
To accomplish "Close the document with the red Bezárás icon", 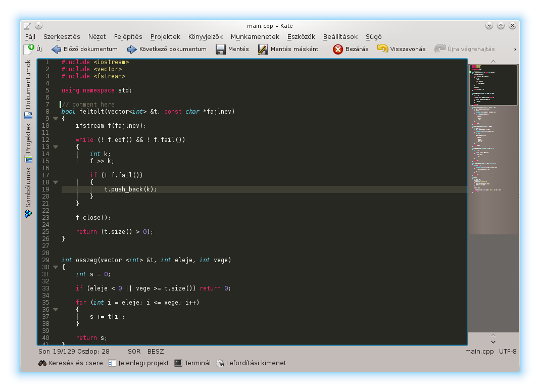I will tap(338, 50).
